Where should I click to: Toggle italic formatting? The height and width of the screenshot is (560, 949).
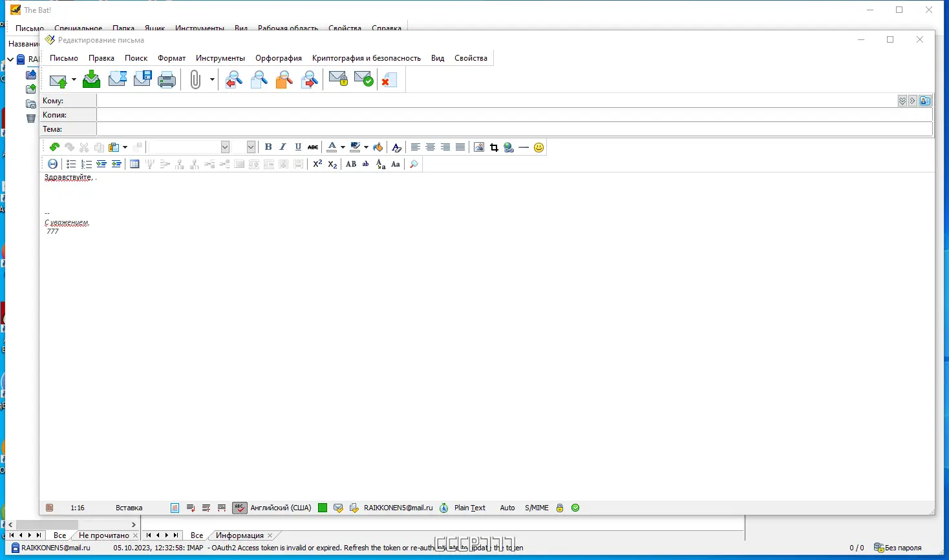pos(283,147)
